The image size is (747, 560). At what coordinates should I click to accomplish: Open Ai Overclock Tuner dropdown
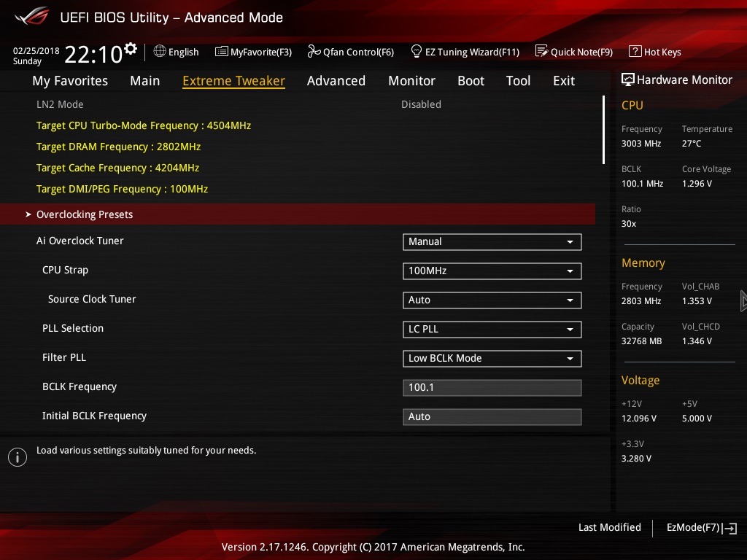tap(492, 242)
